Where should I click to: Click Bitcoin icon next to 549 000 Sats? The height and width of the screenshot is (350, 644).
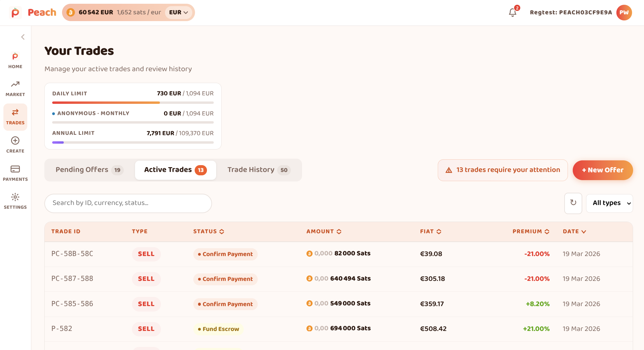point(310,303)
